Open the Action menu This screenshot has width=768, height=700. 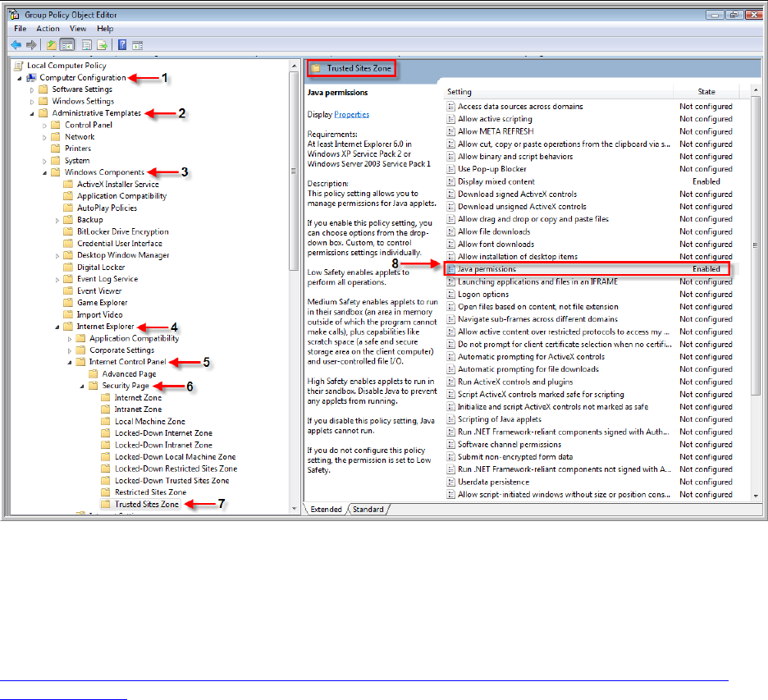point(48,29)
